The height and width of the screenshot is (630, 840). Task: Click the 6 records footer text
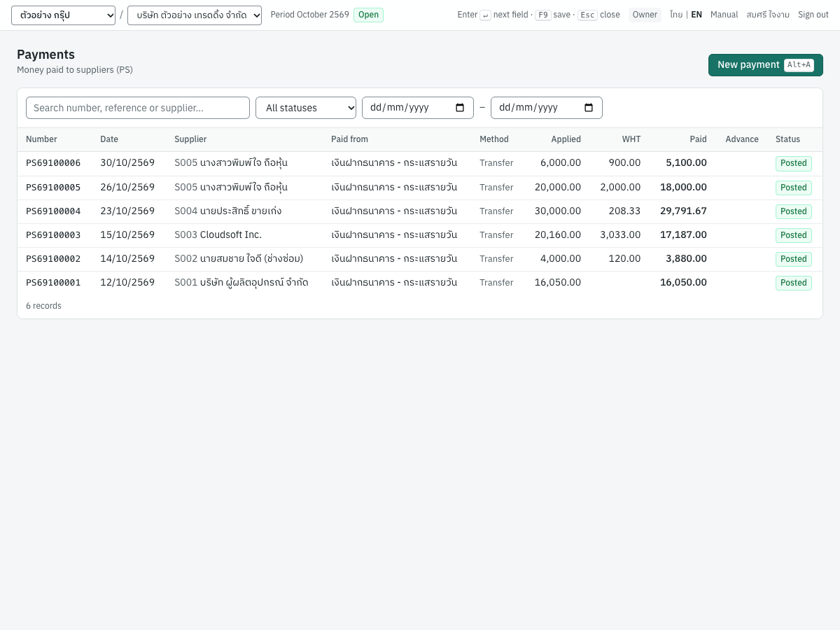coord(43,306)
